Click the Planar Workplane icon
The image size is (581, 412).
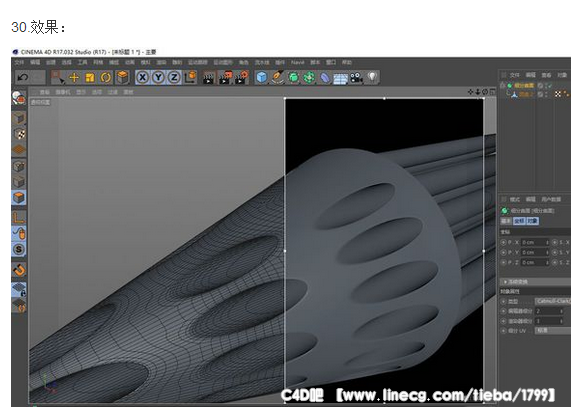[x=19, y=305]
